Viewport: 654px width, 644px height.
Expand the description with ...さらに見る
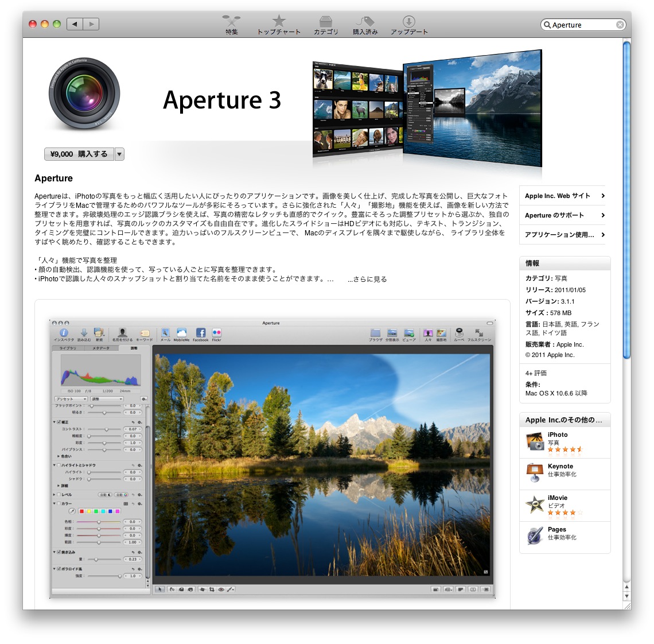pos(367,280)
